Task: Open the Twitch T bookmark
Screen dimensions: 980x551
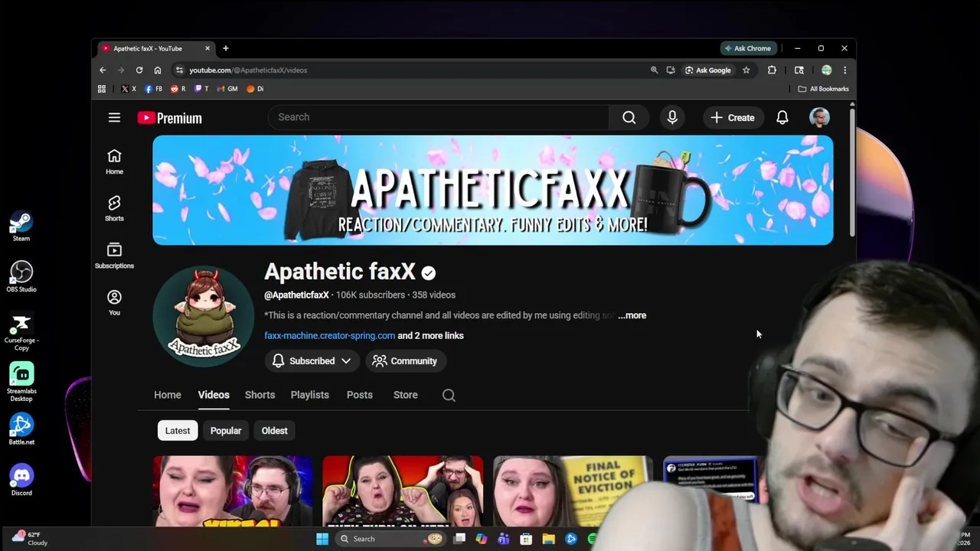Action: pyautogui.click(x=201, y=89)
